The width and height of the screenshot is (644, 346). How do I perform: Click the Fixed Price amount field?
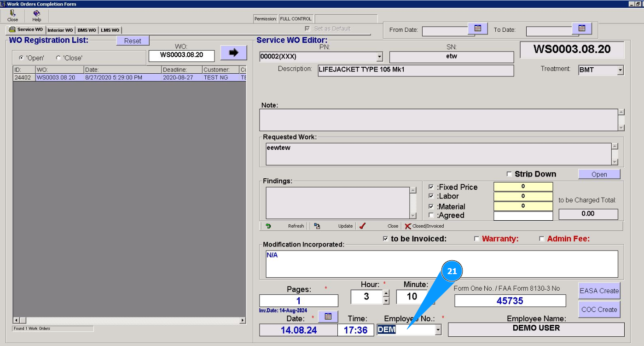(x=523, y=187)
